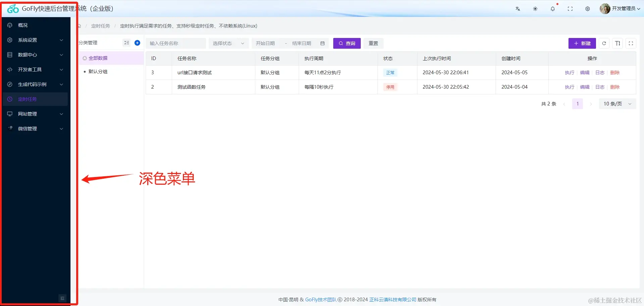Viewport: 644px width, 306px height.
Task: Open the page settings gear
Action: tap(588, 9)
